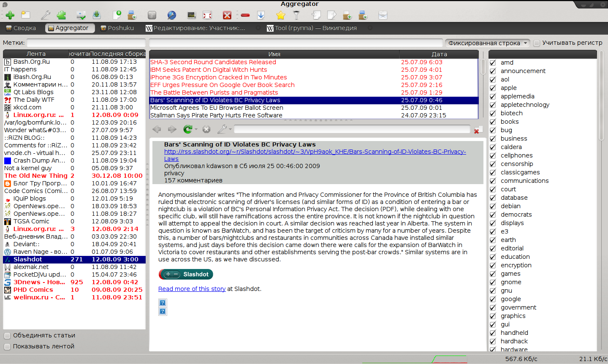Enable the Учитывать регистр checkbox
608x364 pixels.
pos(537,43)
